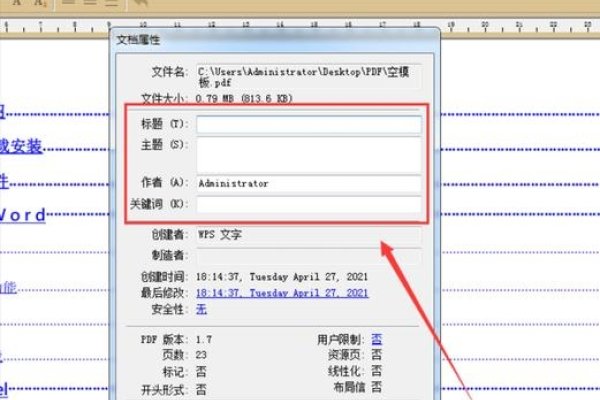Open the 线安装 link in the document

tap(21, 146)
